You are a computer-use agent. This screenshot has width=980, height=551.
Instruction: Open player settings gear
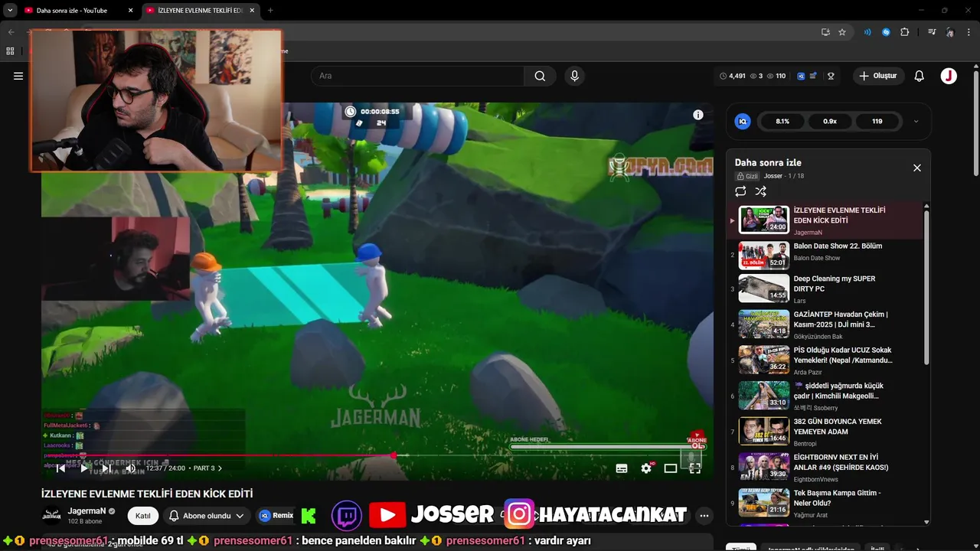tap(646, 468)
